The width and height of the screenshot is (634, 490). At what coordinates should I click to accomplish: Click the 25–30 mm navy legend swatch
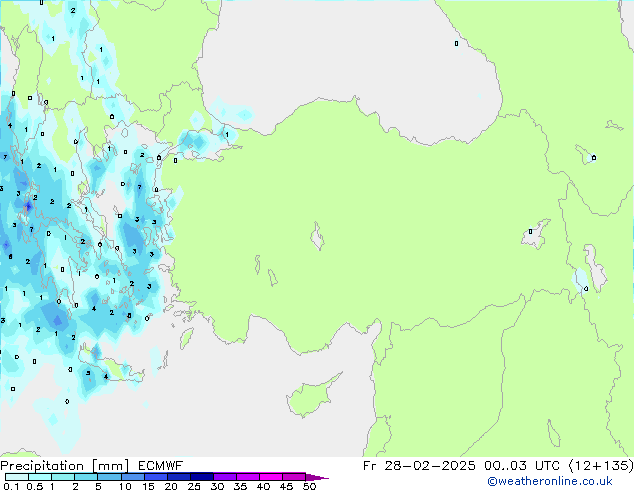click(202, 477)
